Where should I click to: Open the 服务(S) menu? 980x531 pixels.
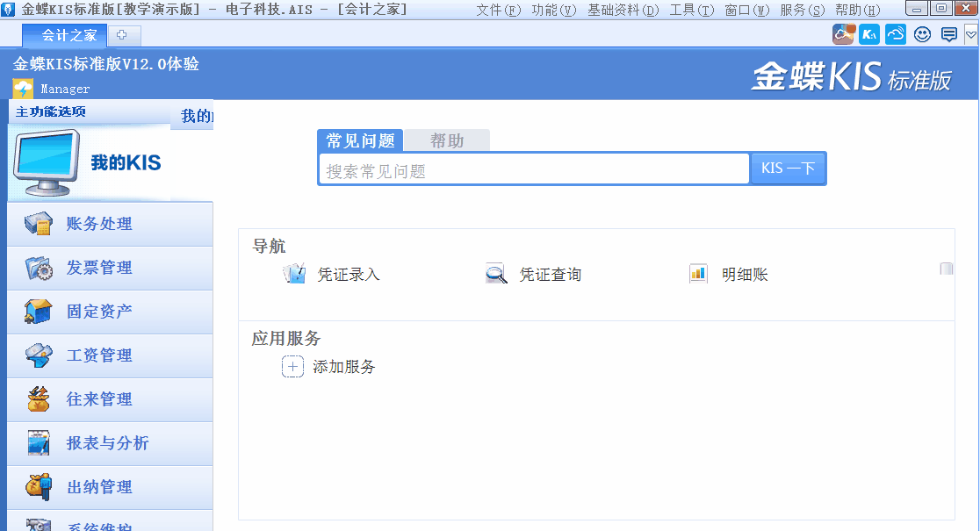click(803, 10)
